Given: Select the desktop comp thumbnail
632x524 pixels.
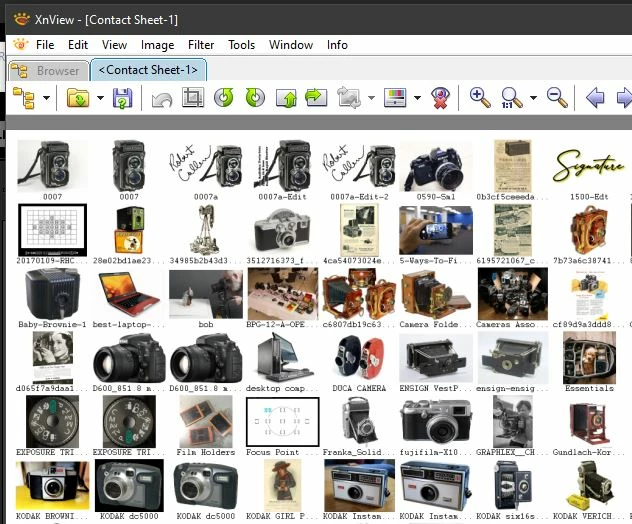Looking at the screenshot, I should [x=283, y=358].
